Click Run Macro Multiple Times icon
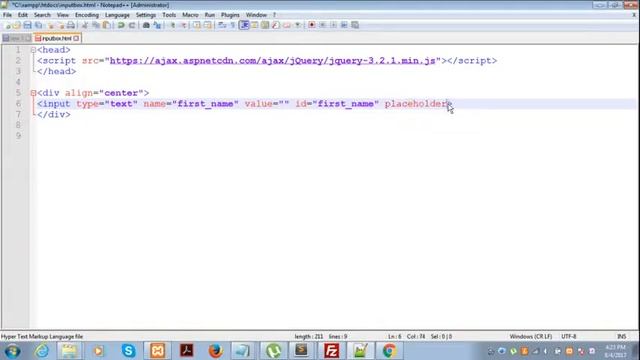This screenshot has height=360, width=640. (344, 25)
